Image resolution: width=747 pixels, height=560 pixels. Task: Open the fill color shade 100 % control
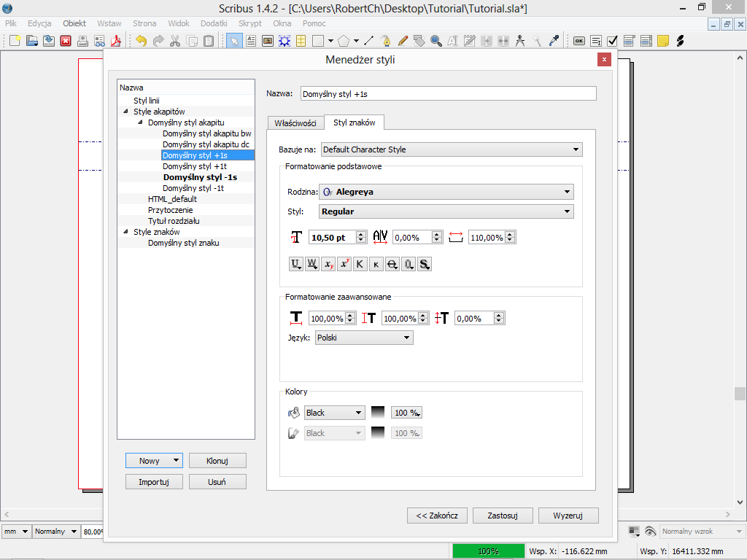tap(406, 413)
